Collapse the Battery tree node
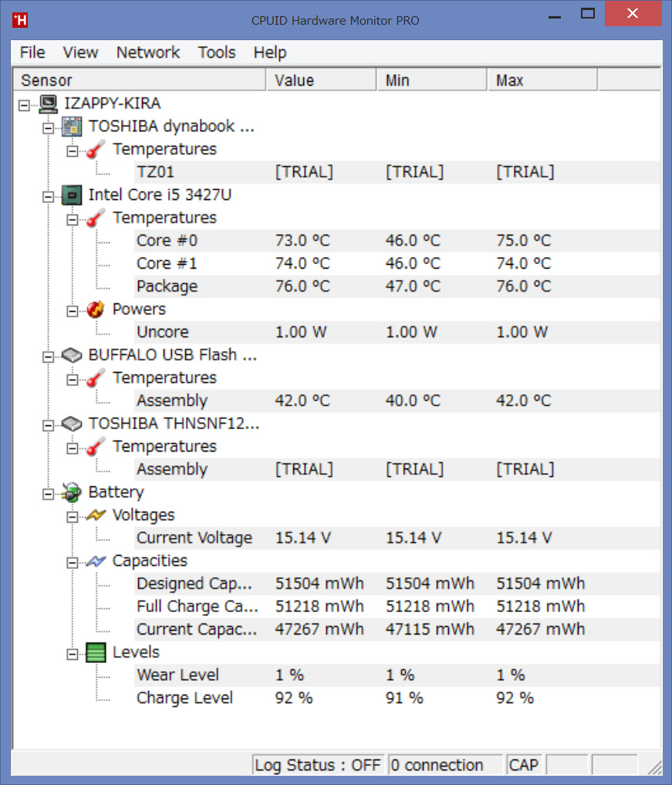The height and width of the screenshot is (785, 672). click(x=48, y=493)
